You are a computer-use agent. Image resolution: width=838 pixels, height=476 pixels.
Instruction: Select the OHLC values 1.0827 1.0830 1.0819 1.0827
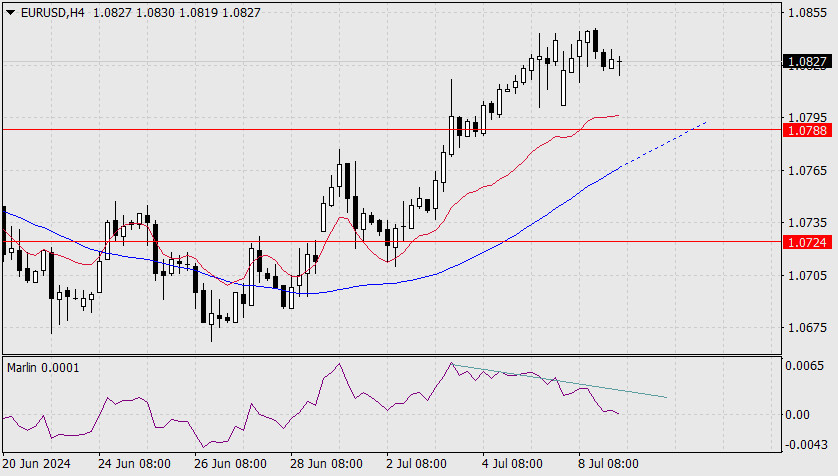point(177,12)
